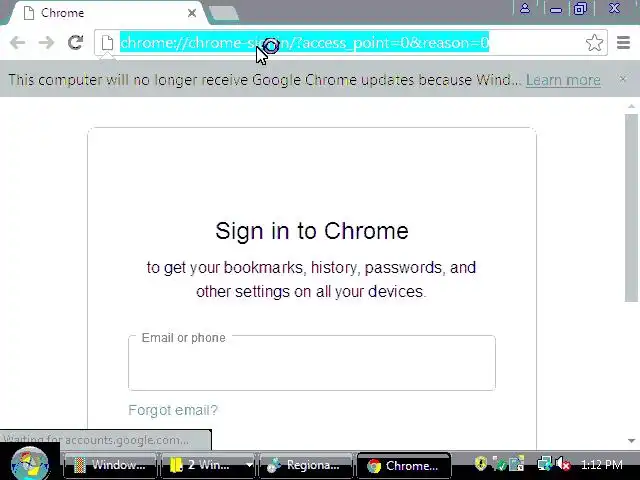Open the network connection tray icon
The image size is (640, 480).
tap(544, 464)
